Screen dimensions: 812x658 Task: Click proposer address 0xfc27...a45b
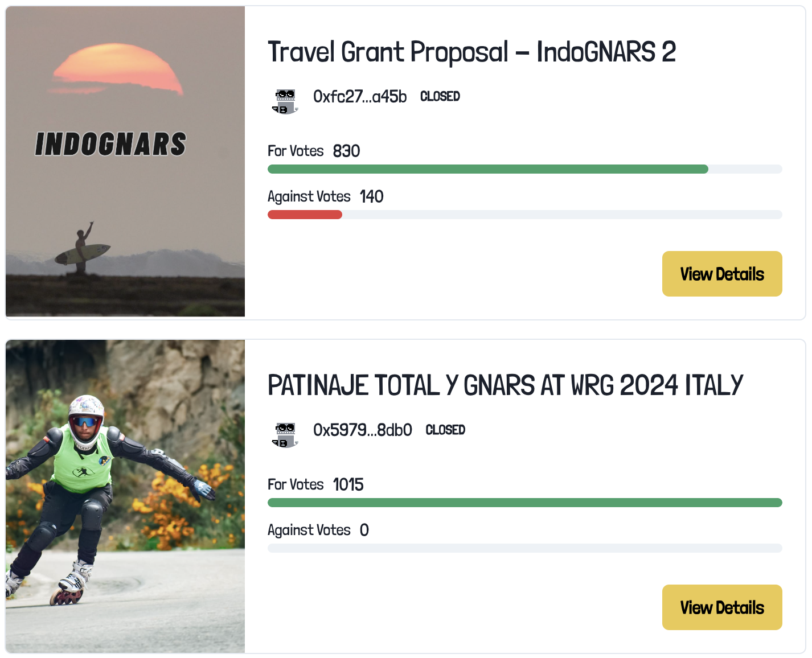pos(360,97)
